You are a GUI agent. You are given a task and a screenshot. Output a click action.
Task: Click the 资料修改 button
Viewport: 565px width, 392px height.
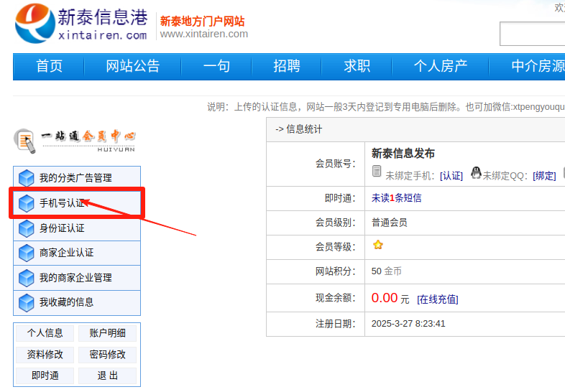(x=45, y=355)
